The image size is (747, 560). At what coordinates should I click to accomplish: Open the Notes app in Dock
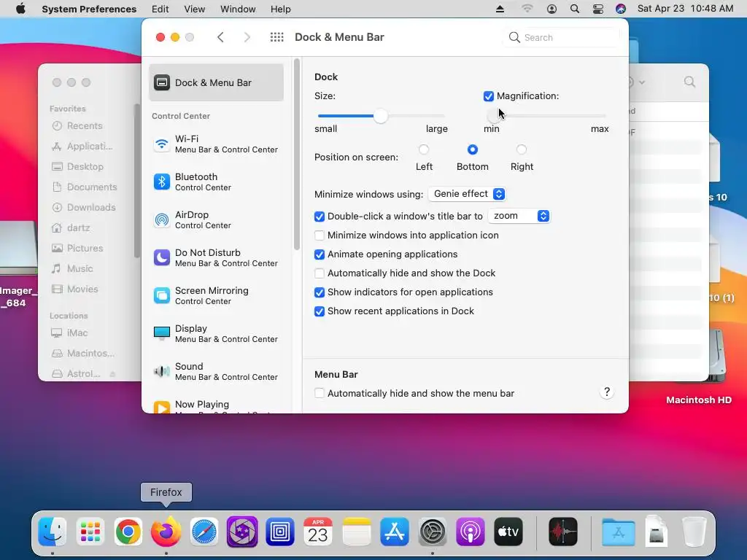pos(356,532)
